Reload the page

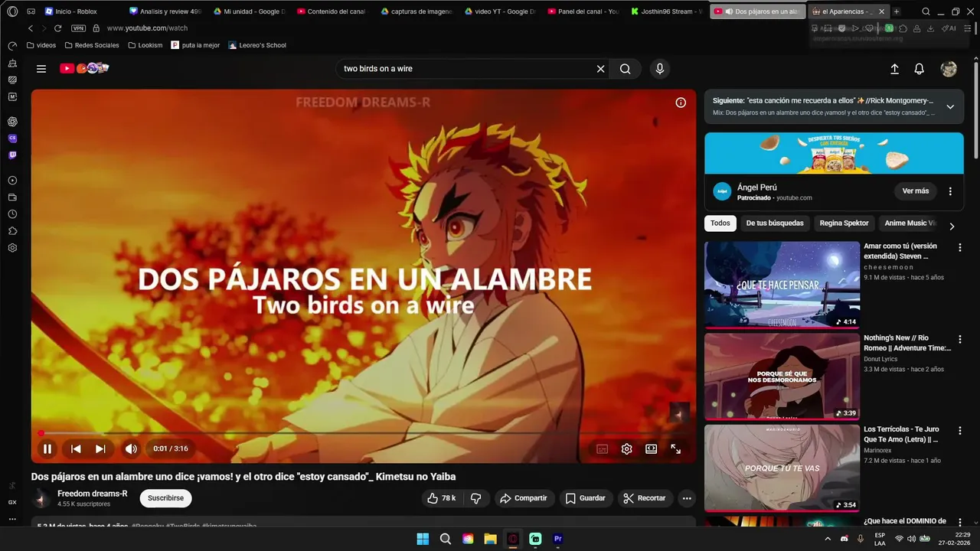pos(57,28)
